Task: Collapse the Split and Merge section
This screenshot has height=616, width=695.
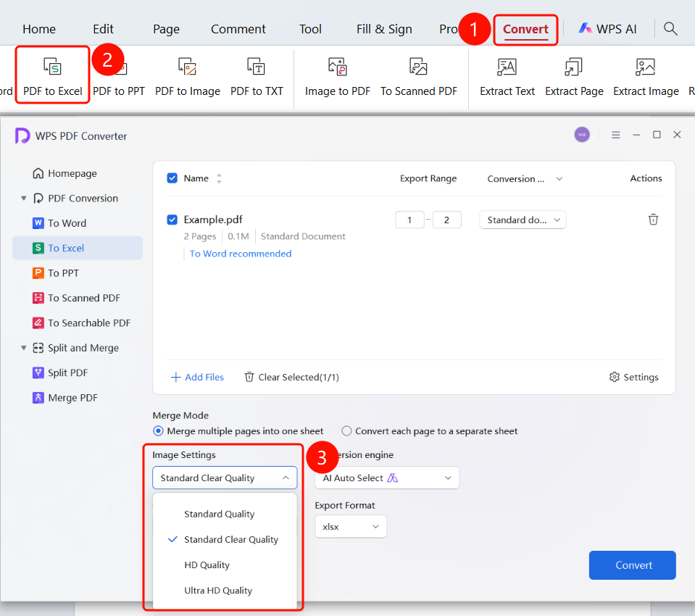Action: pos(24,348)
